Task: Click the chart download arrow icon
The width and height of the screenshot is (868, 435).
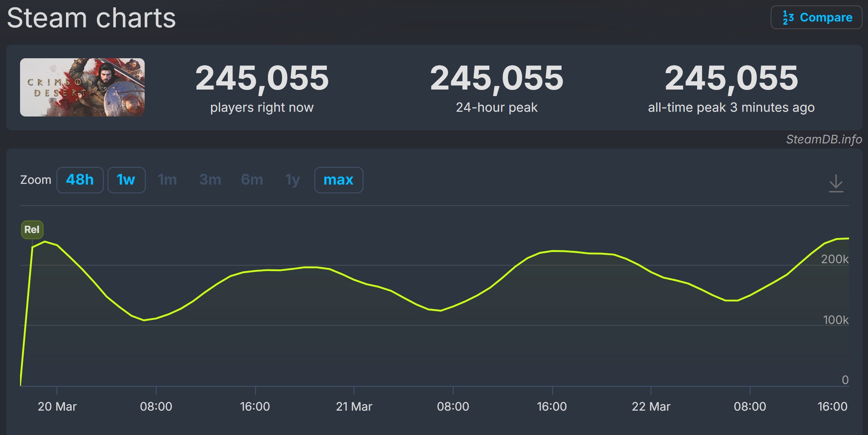Action: click(x=836, y=183)
